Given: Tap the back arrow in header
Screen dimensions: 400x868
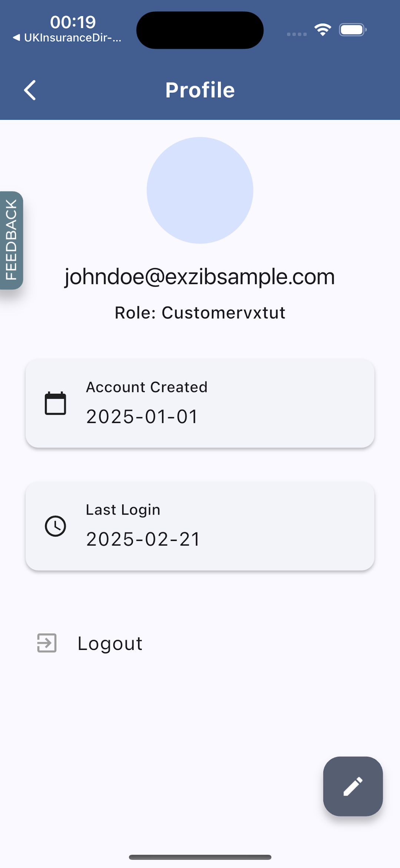Looking at the screenshot, I should pos(30,90).
